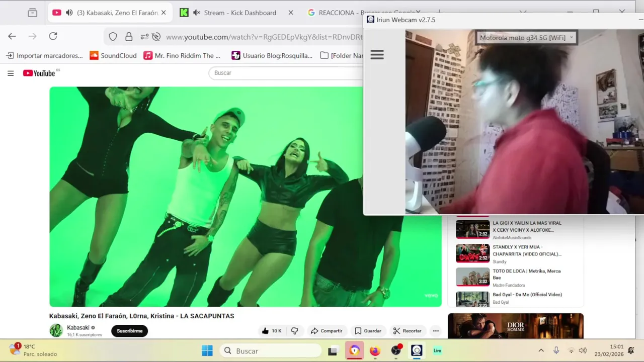Expand the bookmarks folder in toolbar
The height and width of the screenshot is (362, 644).
click(341, 55)
